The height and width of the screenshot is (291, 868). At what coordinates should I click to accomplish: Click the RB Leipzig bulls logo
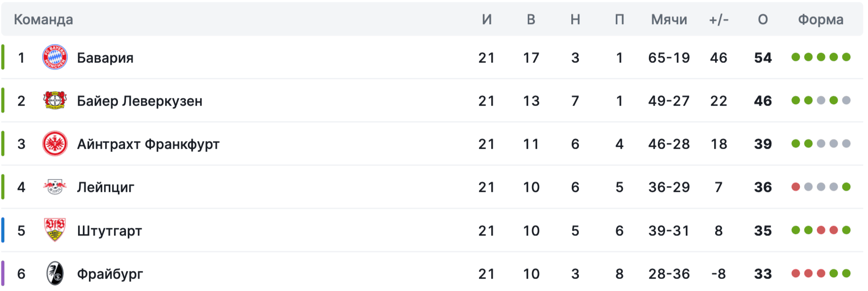pos(55,187)
